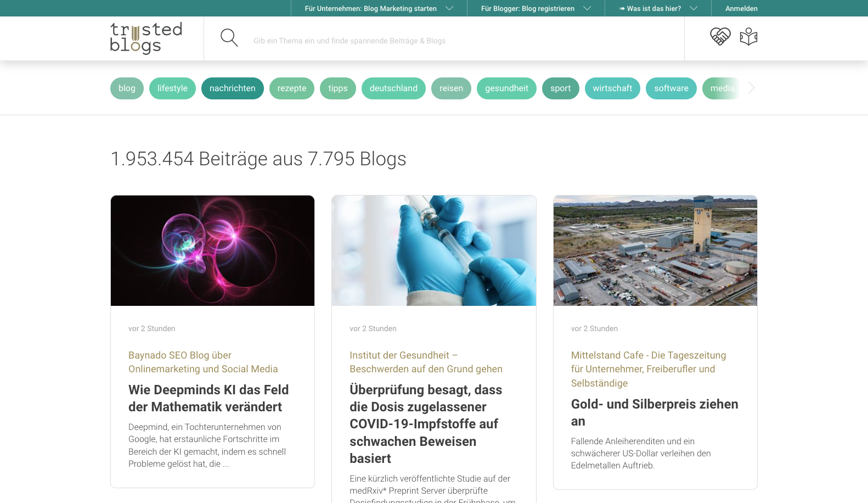The image size is (868, 503).
Task: Go to the trusted blogs logo home
Action: 146,38
